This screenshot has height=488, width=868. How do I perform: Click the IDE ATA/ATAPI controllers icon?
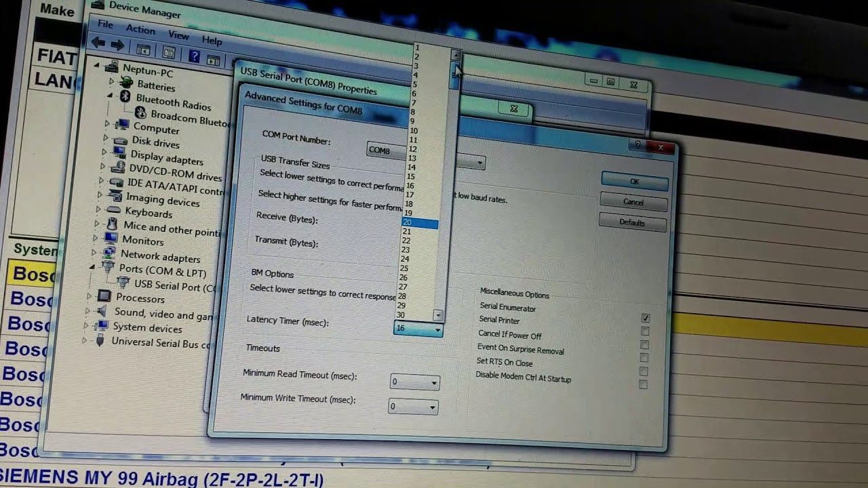(x=115, y=182)
